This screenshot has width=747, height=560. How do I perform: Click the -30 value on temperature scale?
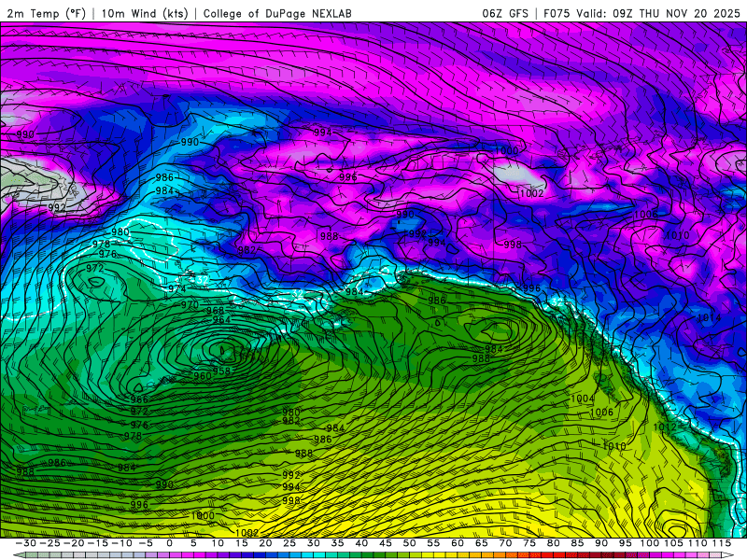click(x=26, y=543)
